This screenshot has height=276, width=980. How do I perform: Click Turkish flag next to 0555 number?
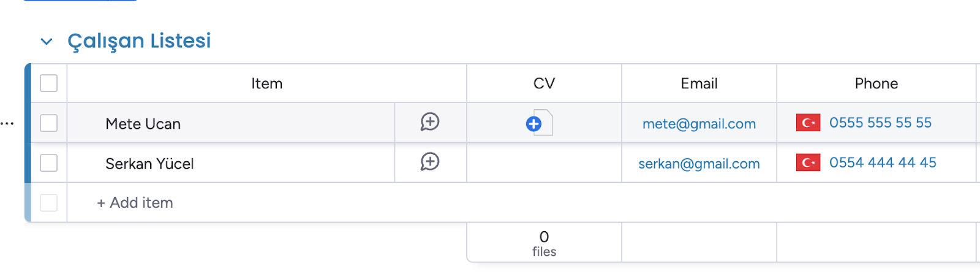808,123
